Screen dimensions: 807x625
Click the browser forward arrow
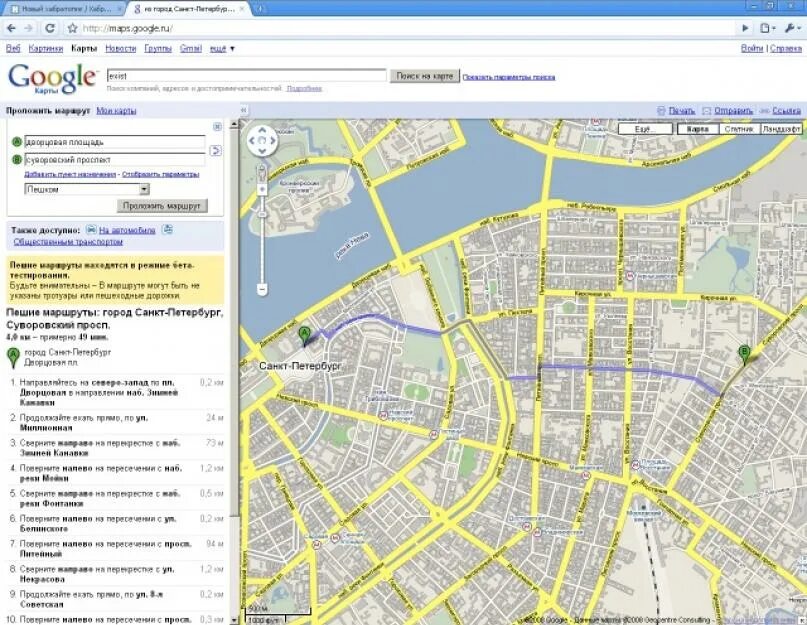(x=29, y=28)
